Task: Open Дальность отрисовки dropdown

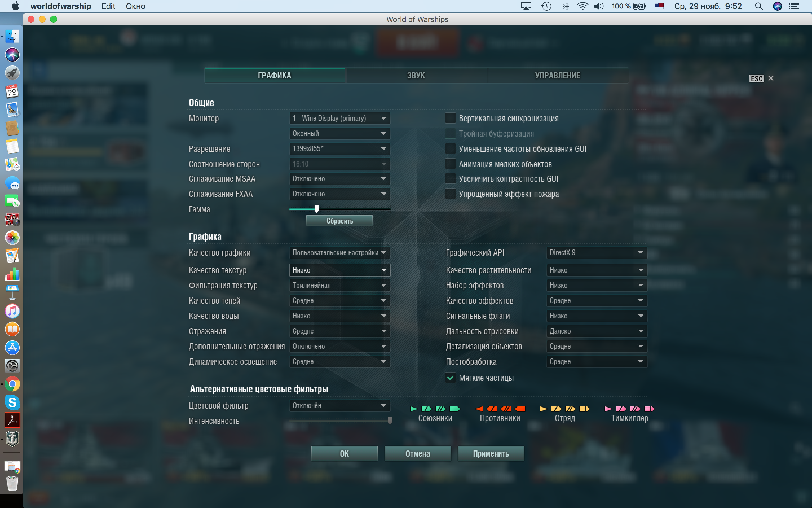Action: pyautogui.click(x=597, y=331)
